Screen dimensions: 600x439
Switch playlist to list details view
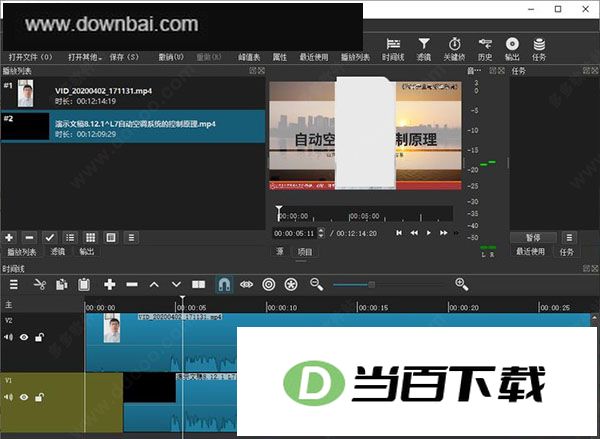(x=70, y=238)
